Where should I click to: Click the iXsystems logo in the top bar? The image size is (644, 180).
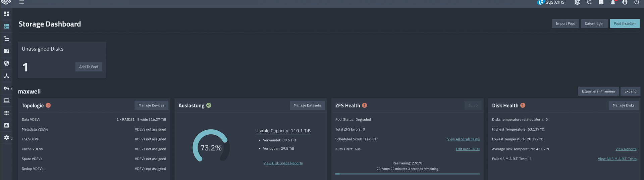tap(551, 2)
